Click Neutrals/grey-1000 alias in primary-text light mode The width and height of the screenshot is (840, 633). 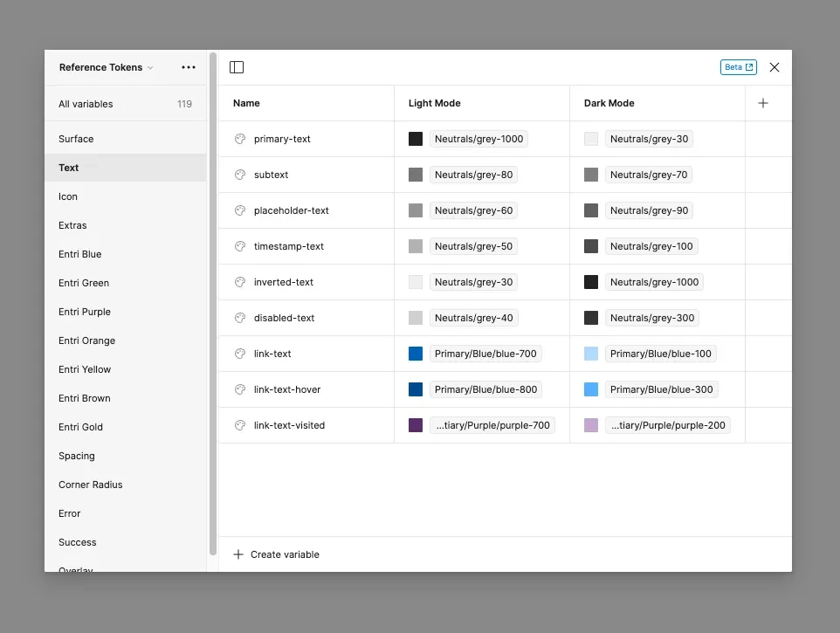tap(479, 139)
